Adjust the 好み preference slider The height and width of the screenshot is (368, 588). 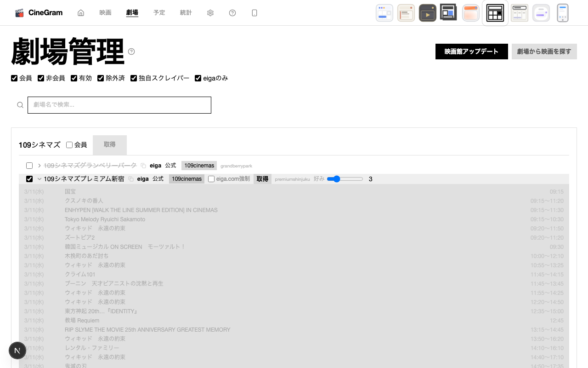point(345,179)
